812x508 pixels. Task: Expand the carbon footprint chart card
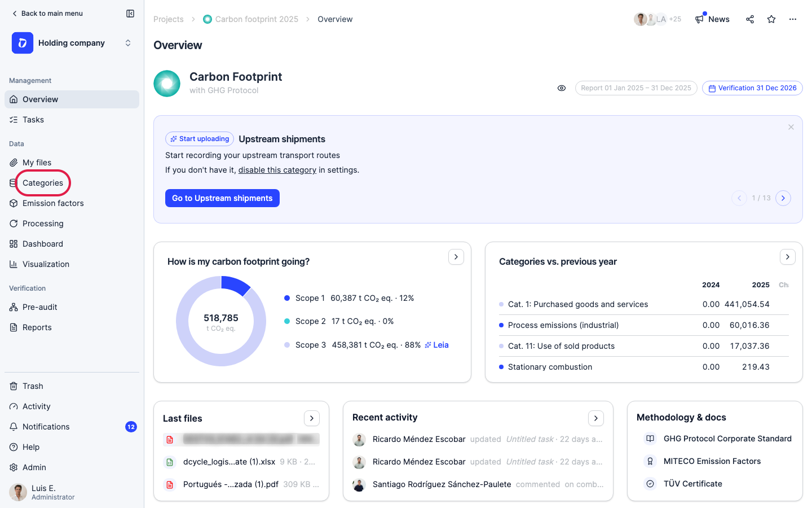coord(456,257)
